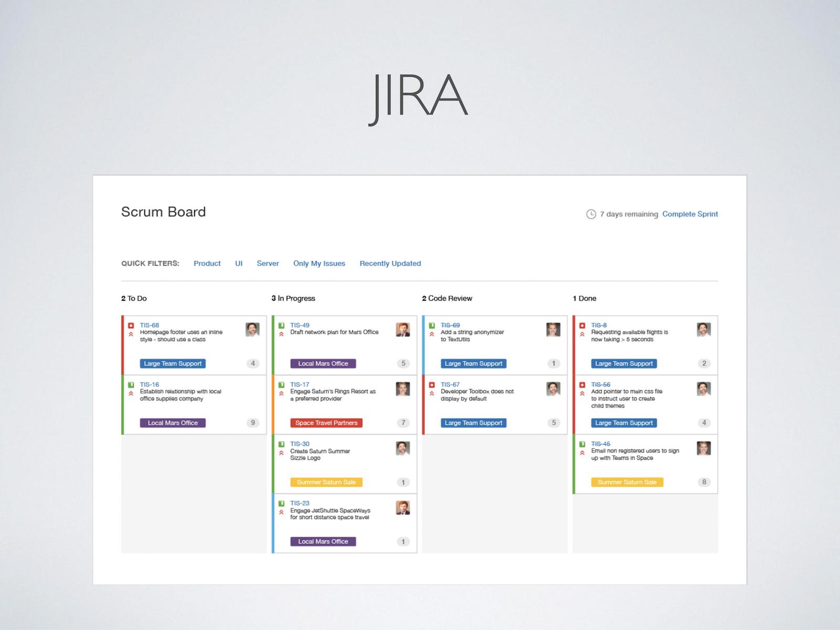The height and width of the screenshot is (630, 840).
Task: Click the priority arrow icon on TIS-16
Action: tap(131, 393)
